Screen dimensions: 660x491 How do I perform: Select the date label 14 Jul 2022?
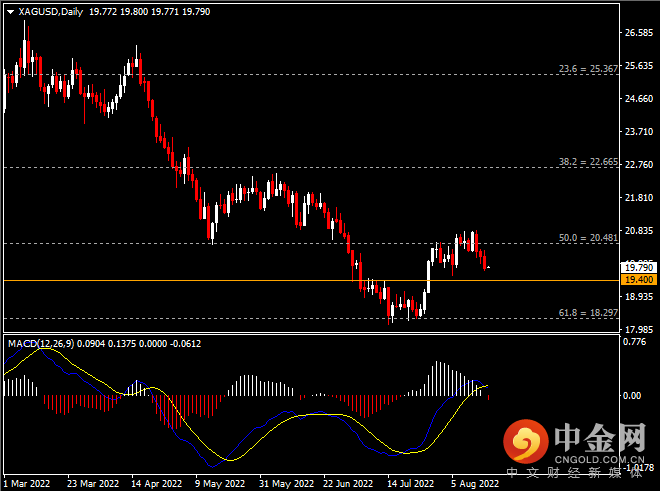pyautogui.click(x=410, y=483)
